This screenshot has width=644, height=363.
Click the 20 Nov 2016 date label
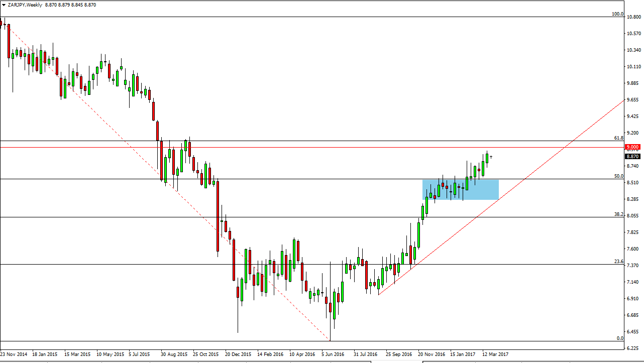click(x=432, y=354)
